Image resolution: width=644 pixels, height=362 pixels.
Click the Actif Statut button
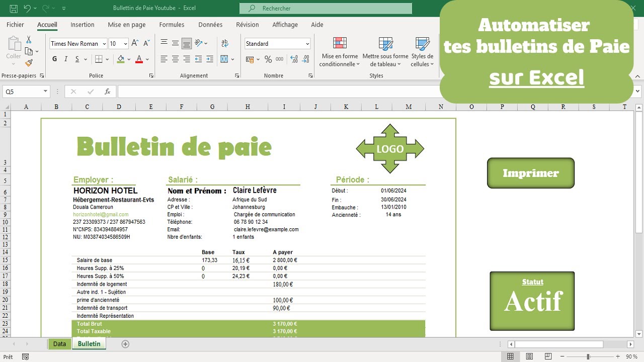[x=532, y=301]
